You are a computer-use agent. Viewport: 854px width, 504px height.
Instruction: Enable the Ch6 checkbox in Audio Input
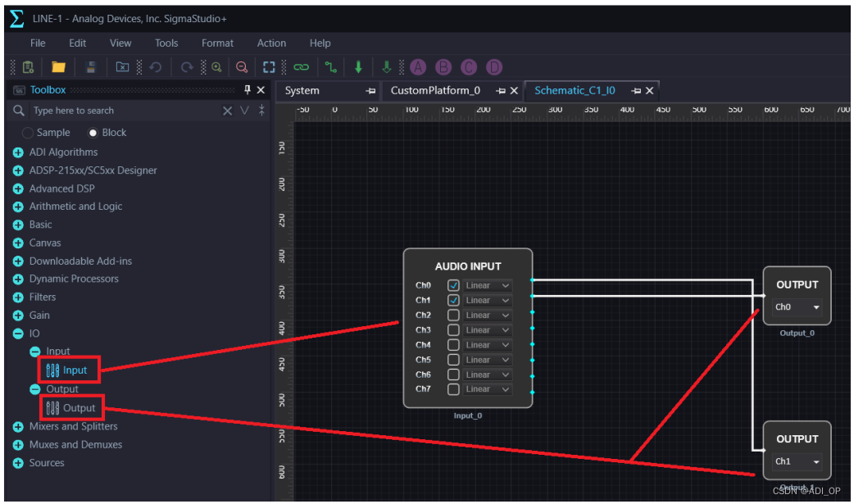click(x=453, y=375)
